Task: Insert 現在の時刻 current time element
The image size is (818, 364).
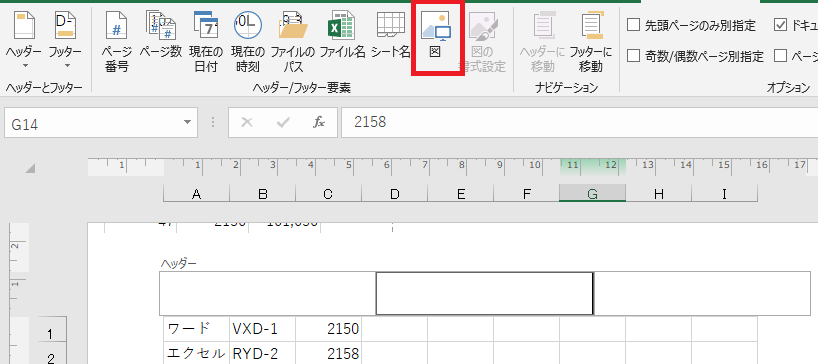Action: tap(248, 42)
